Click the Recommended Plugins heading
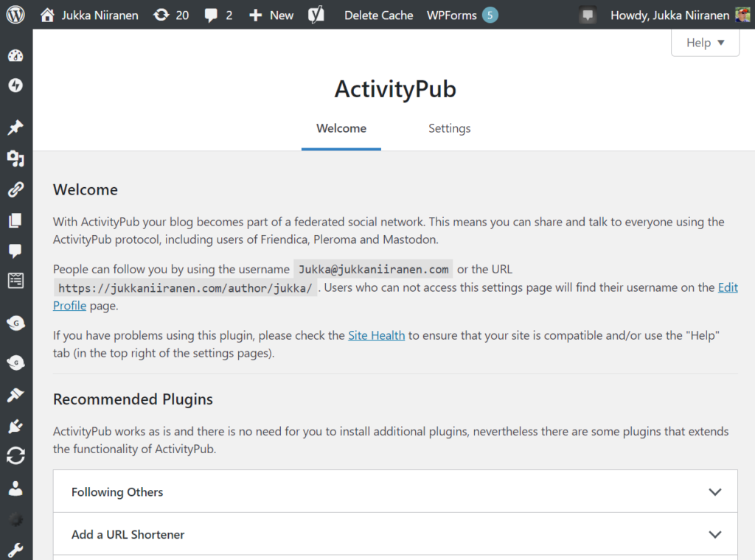The width and height of the screenshot is (755, 560). 133,399
